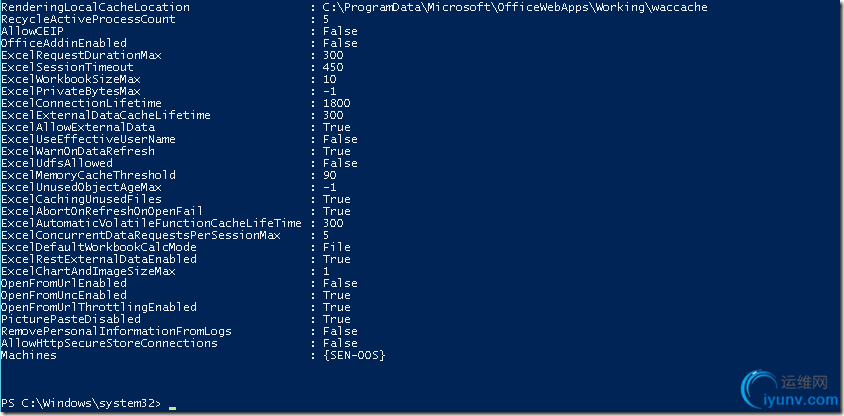Click the ExcelDefaultWorkbookCalcMode File value

pyautogui.click(x=337, y=247)
